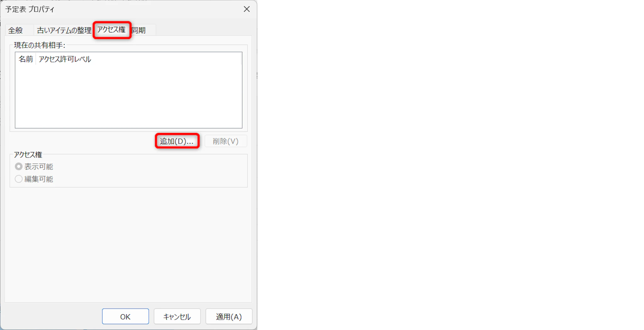Click the 追加(D)... button
This screenshot has height=330, width=644.
coord(177,141)
